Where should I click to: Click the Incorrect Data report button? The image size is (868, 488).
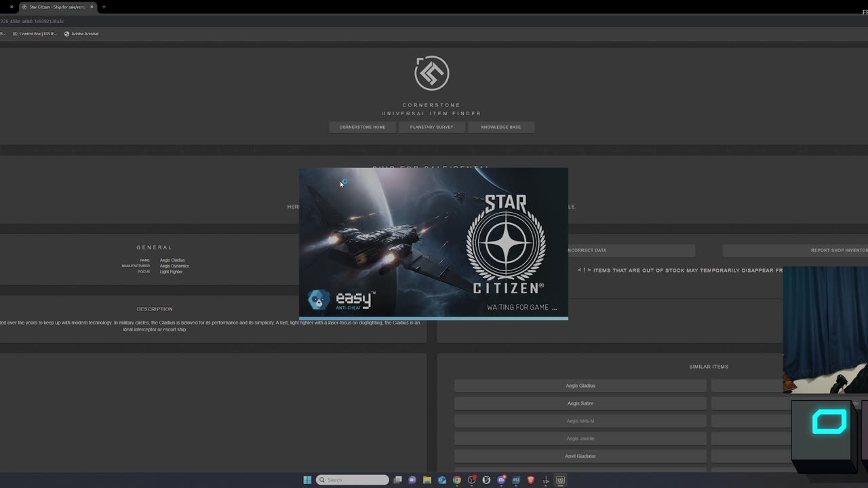click(631, 250)
